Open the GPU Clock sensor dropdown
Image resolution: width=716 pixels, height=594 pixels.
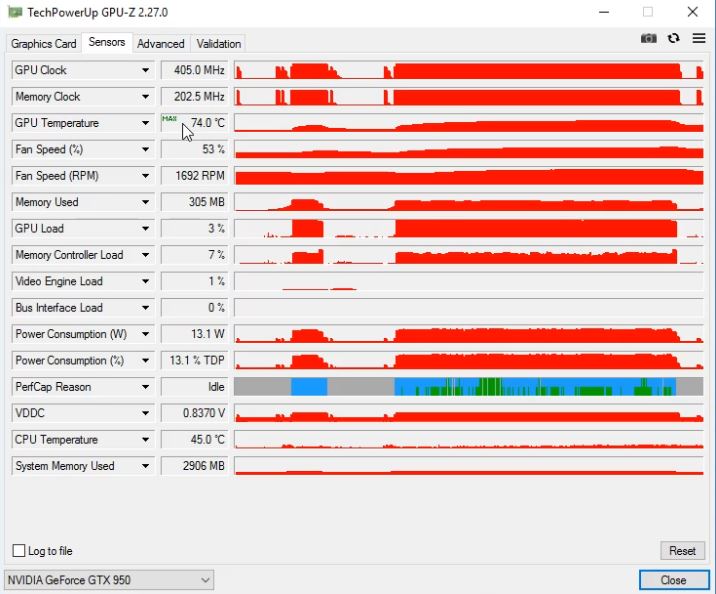(x=145, y=70)
